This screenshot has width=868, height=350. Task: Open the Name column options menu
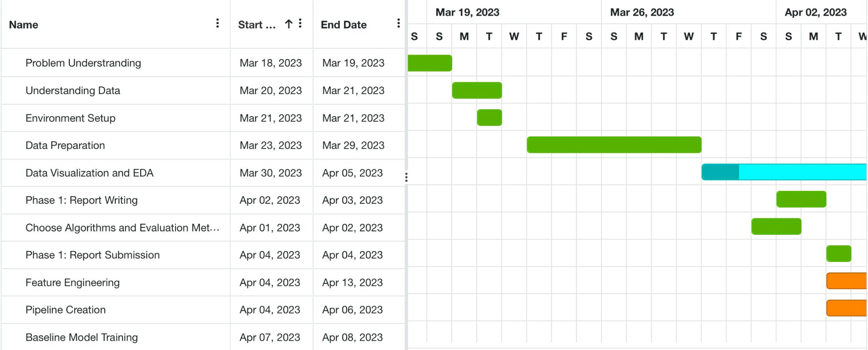click(x=217, y=23)
